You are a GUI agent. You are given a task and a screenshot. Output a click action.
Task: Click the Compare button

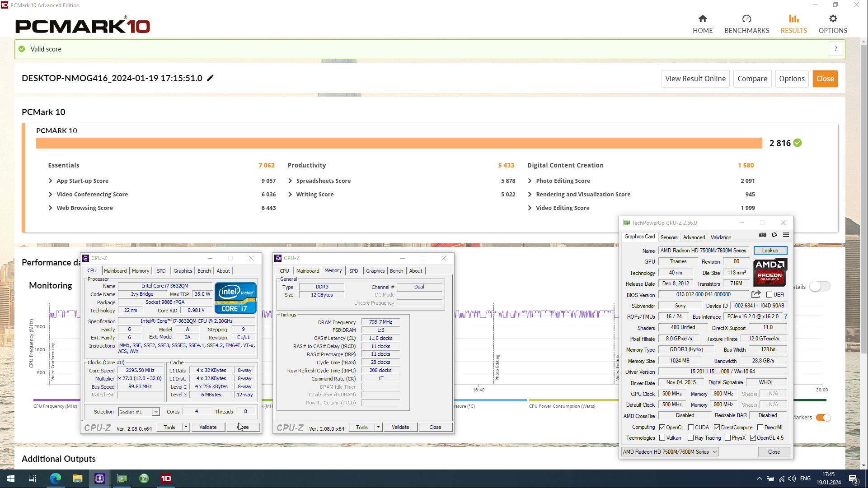click(752, 79)
